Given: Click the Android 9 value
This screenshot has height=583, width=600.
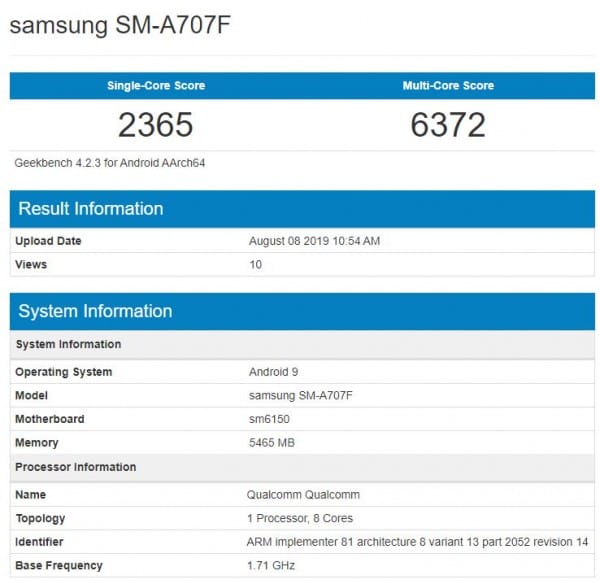Looking at the screenshot, I should pos(273,372).
